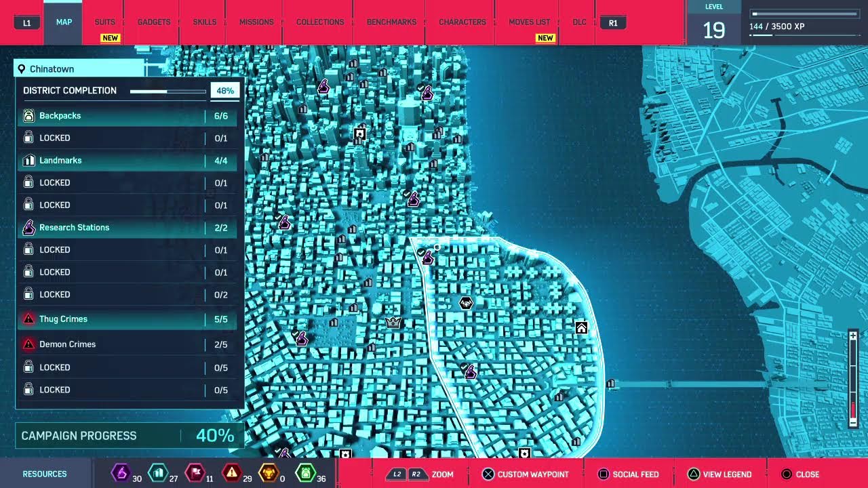
Task: Click the landmark marker on the bridge
Action: [x=610, y=384]
